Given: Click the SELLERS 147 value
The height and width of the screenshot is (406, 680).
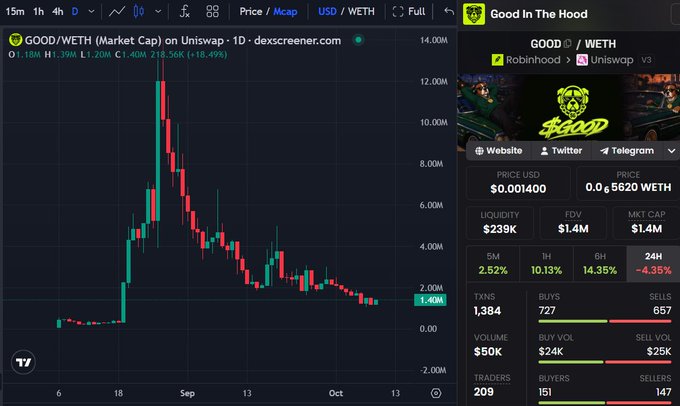Looking at the screenshot, I should point(664,392).
